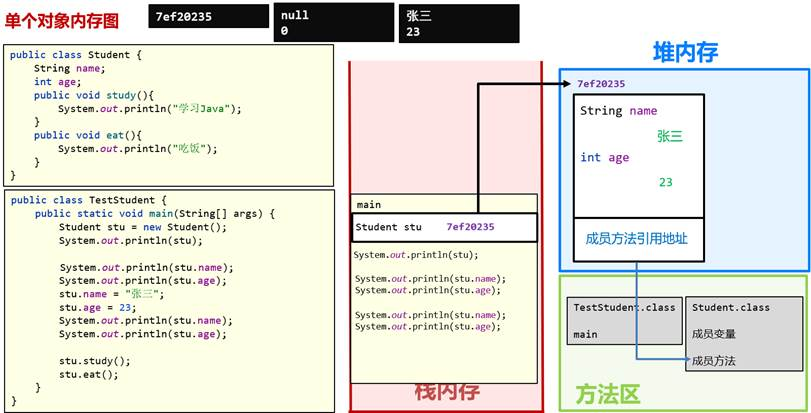The height and width of the screenshot is (413, 811).
Task: Click the stu.study(); call line
Action: click(x=95, y=361)
